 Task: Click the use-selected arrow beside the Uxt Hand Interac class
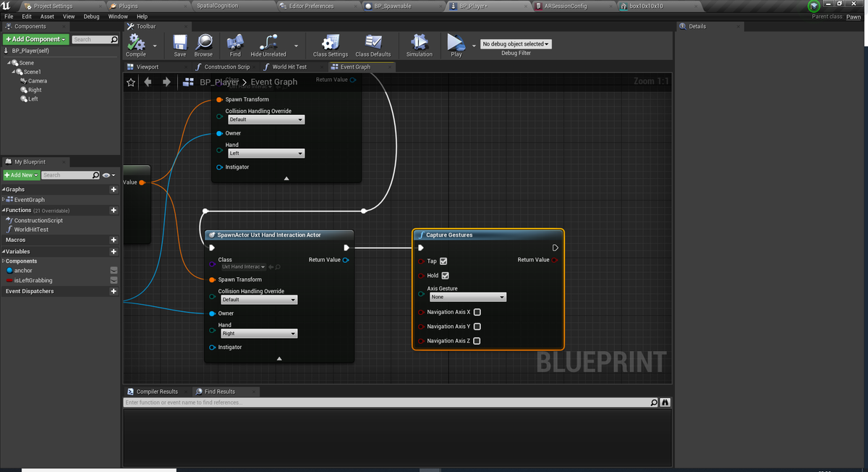[x=271, y=267]
